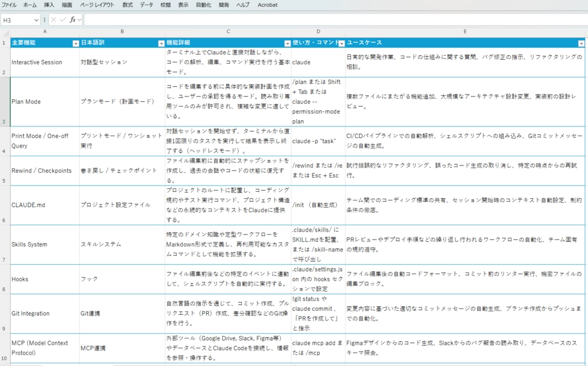Click the Name Box showing H3
The width and height of the screenshot is (588, 366).
(17, 20)
